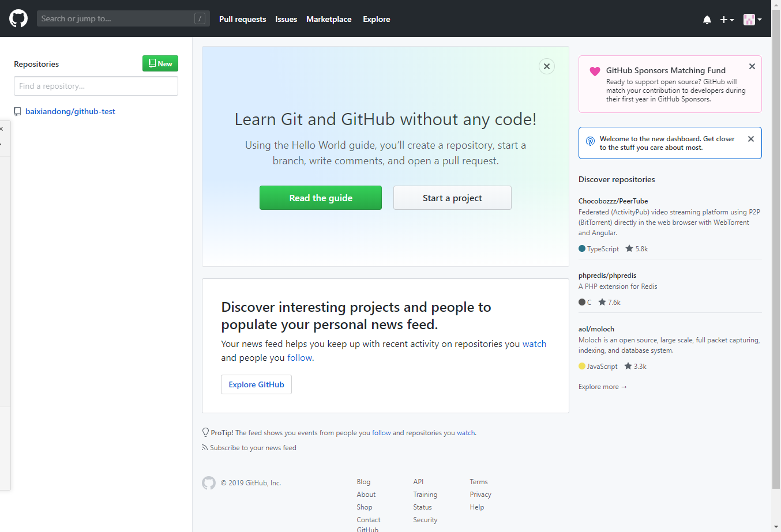Open Issues in top navigation
Viewport: 781px width, 532px height.
pyautogui.click(x=286, y=19)
